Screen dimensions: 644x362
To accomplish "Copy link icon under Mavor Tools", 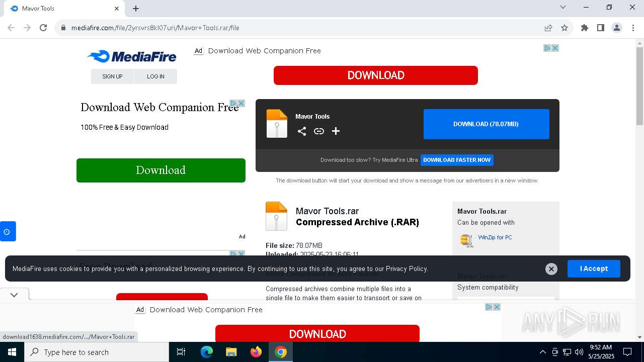I will coord(319,131).
